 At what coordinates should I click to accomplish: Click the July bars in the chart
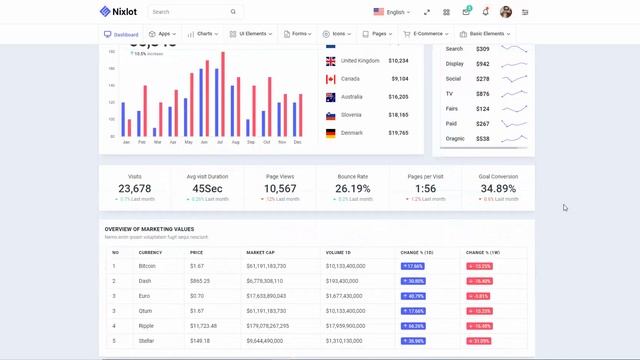tap(220, 94)
